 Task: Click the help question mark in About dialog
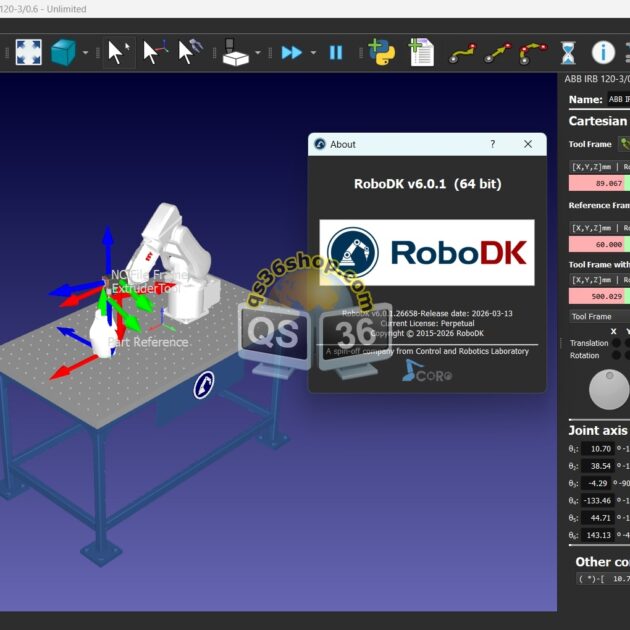pyautogui.click(x=492, y=144)
